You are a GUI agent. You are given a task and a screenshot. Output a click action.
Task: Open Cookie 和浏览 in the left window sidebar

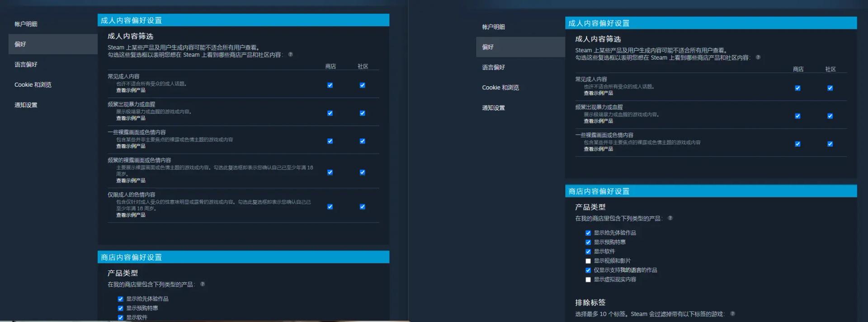[33, 85]
